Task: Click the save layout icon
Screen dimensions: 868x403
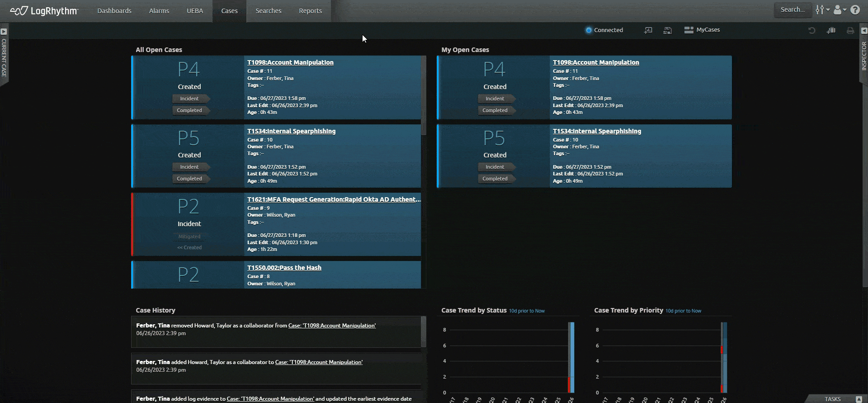Action: (667, 30)
